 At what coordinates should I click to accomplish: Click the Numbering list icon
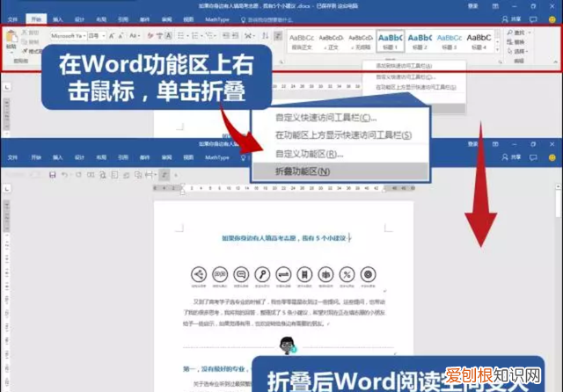coord(196,36)
